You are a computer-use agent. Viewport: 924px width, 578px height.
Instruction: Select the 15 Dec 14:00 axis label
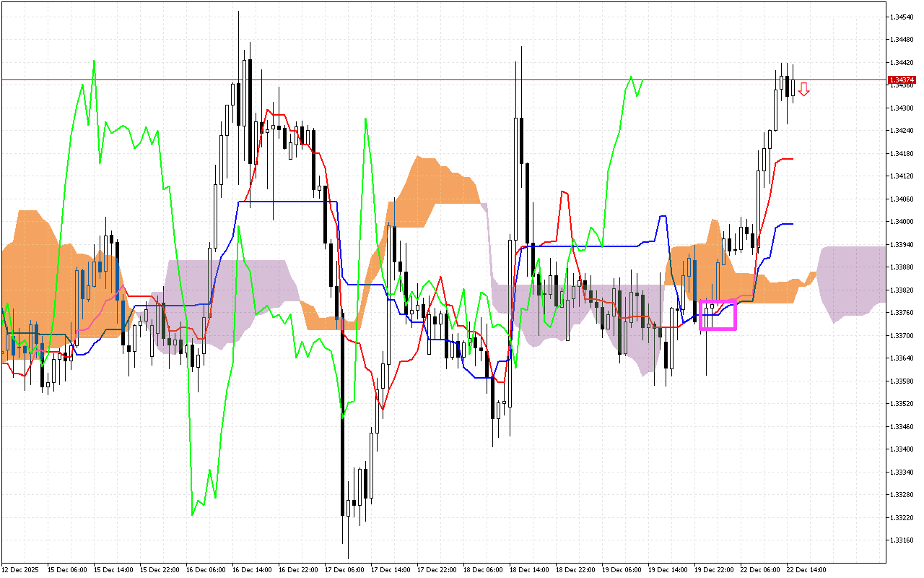click(x=114, y=569)
